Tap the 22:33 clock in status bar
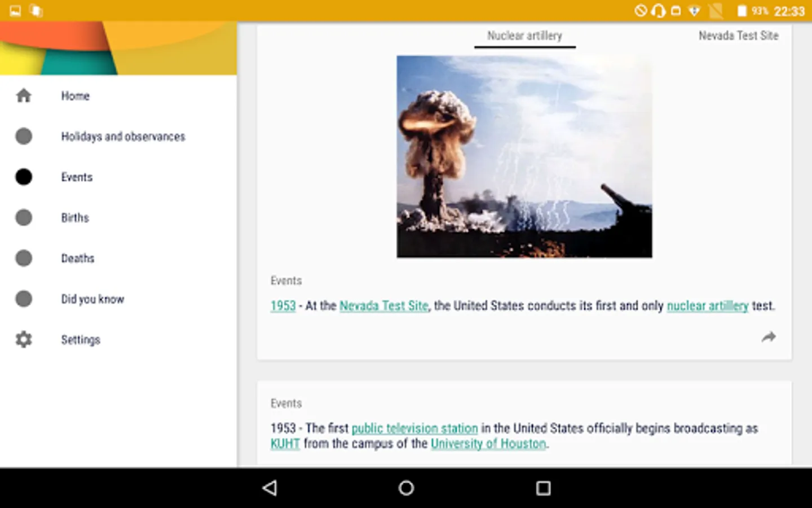 [x=789, y=11]
